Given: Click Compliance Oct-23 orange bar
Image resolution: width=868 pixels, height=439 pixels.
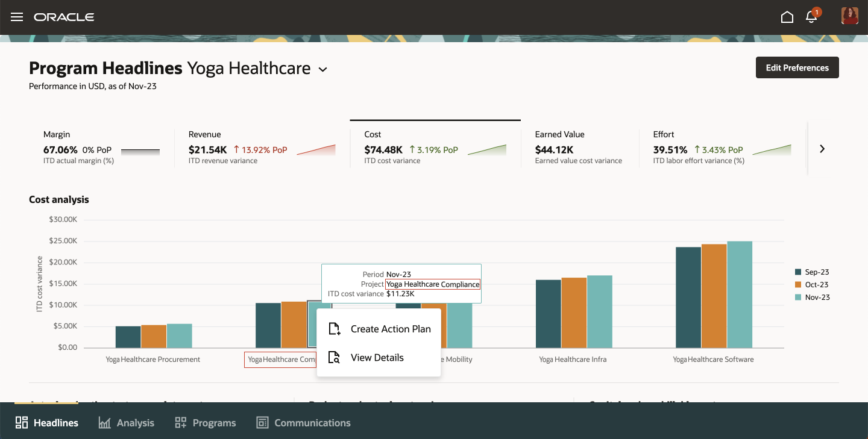Looking at the screenshot, I should [x=294, y=325].
